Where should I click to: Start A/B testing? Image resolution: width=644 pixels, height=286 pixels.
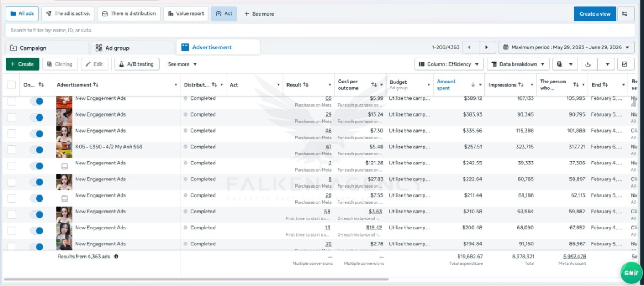coord(137,64)
